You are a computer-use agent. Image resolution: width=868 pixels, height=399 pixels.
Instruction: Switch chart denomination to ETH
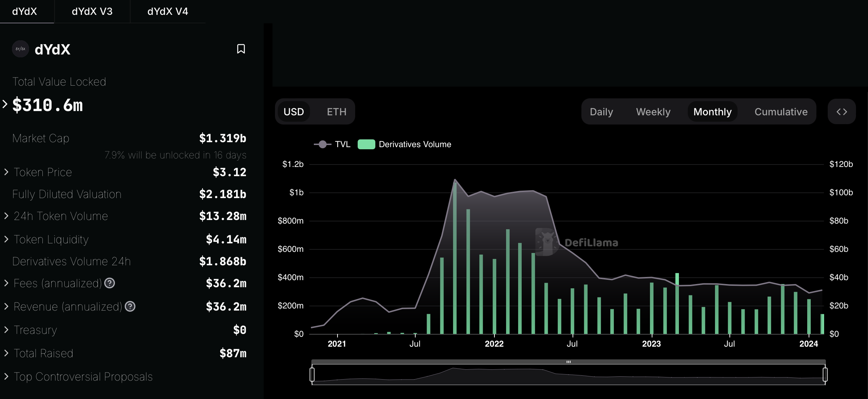click(336, 112)
